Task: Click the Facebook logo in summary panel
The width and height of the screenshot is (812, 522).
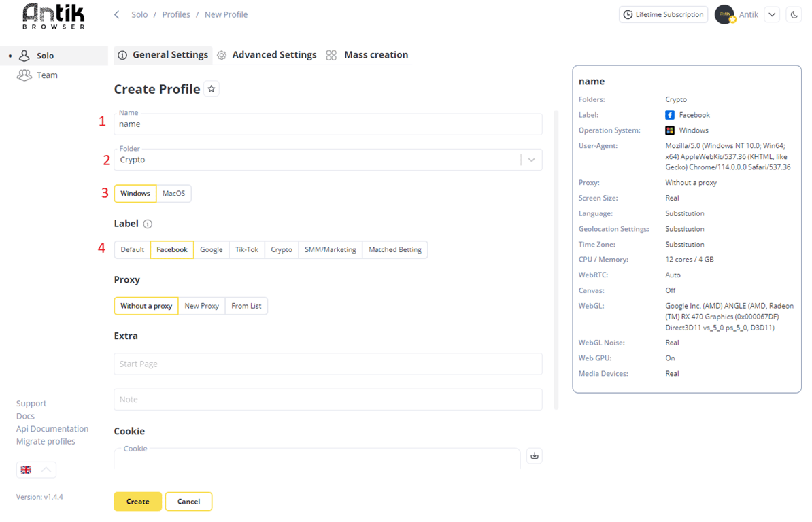Action: pos(670,115)
